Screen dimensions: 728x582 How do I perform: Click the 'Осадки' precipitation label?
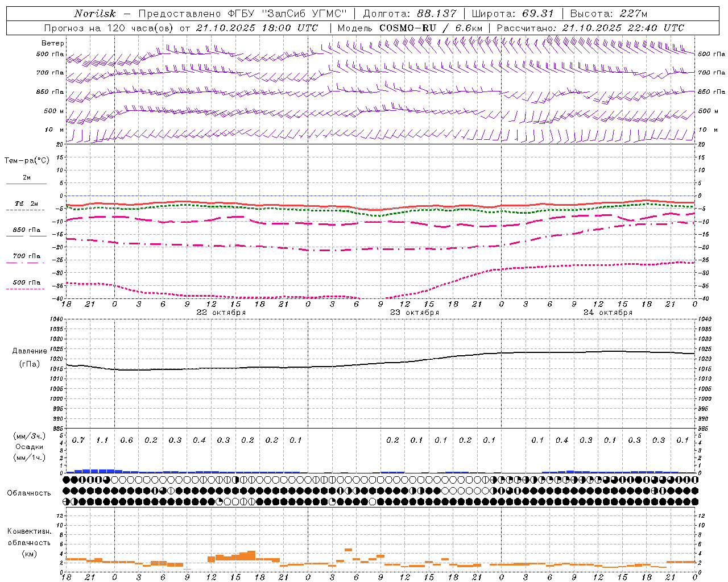coord(30,447)
